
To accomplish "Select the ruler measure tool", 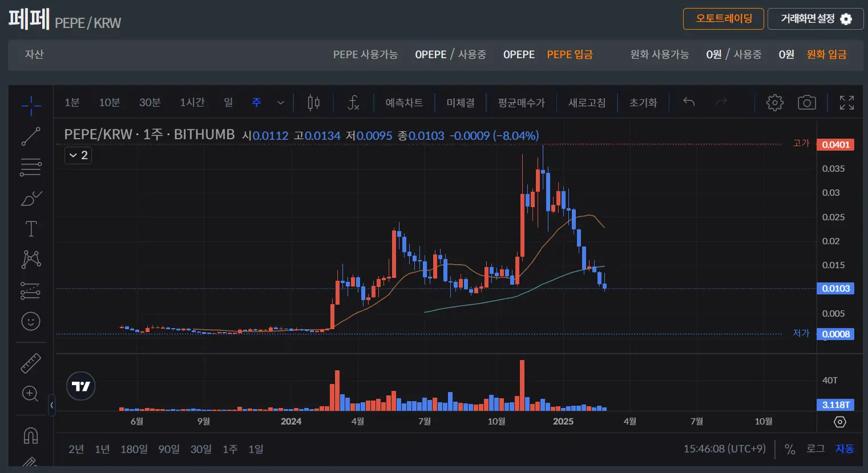I will click(x=31, y=363).
